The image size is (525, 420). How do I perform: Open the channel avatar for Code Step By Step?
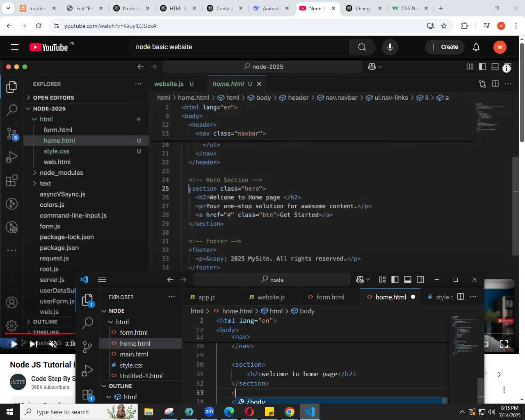click(x=18, y=382)
